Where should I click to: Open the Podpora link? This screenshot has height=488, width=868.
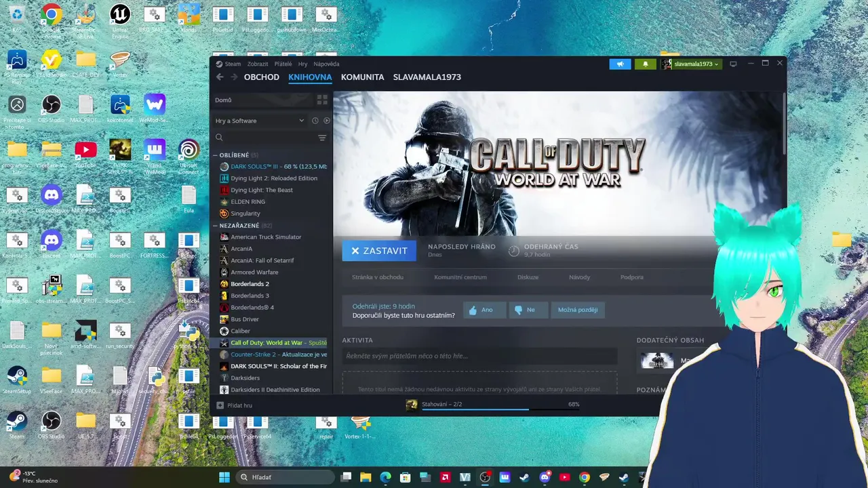coord(632,277)
